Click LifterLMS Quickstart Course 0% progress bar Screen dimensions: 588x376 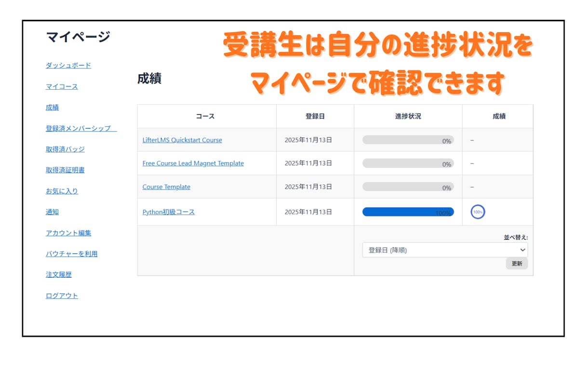click(408, 140)
